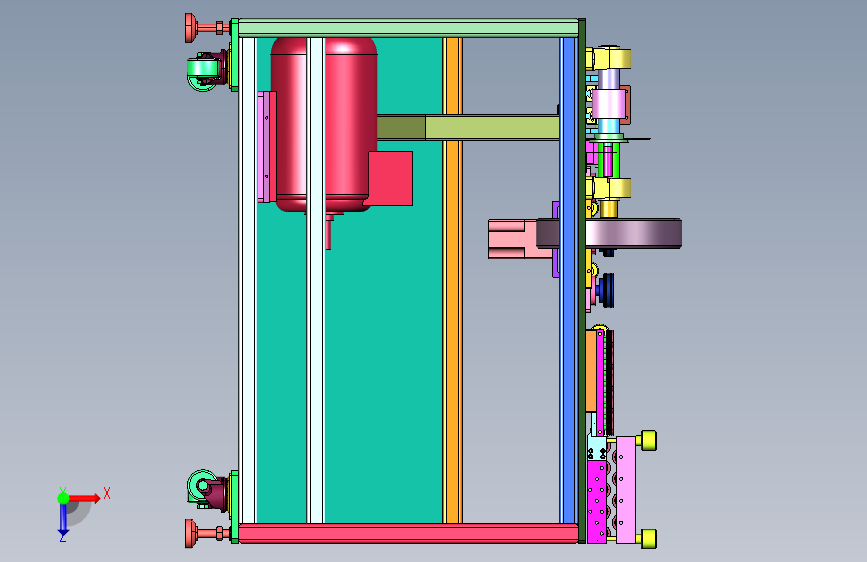Select the large gray-purple flywheel pulley
The width and height of the screenshot is (867, 562).
tap(634, 233)
